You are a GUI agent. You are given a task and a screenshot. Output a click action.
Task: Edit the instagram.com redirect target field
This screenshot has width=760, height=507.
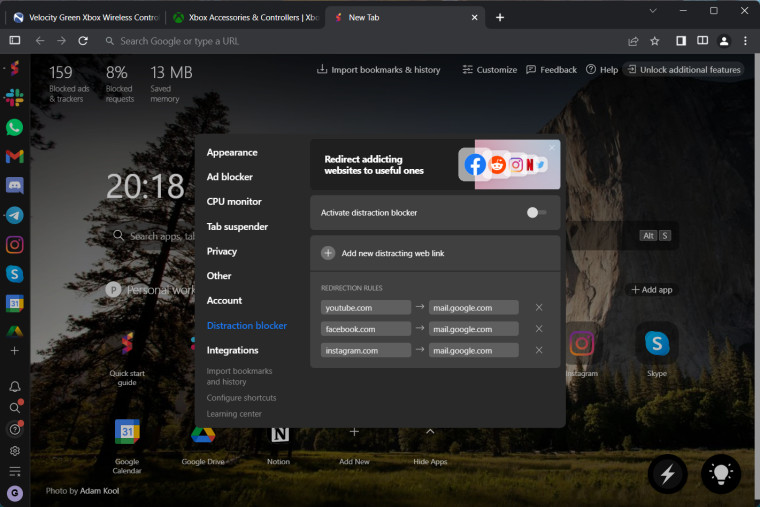point(474,350)
